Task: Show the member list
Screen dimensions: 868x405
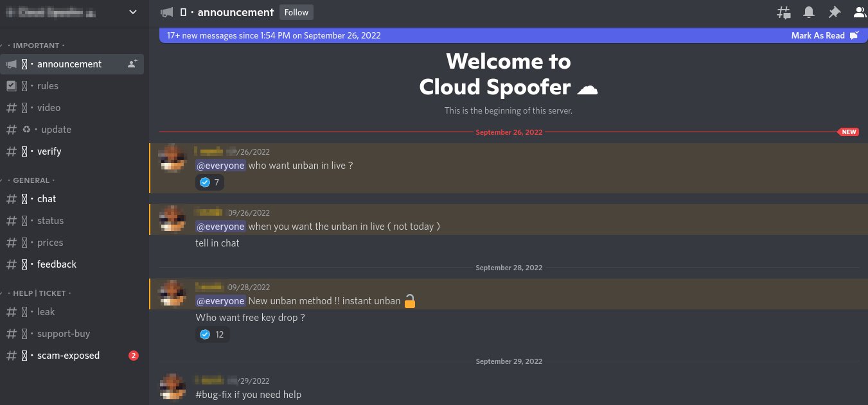Action: click(x=860, y=12)
